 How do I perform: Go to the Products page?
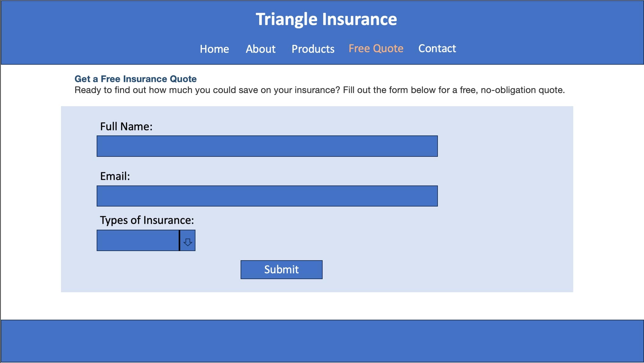pyautogui.click(x=313, y=49)
